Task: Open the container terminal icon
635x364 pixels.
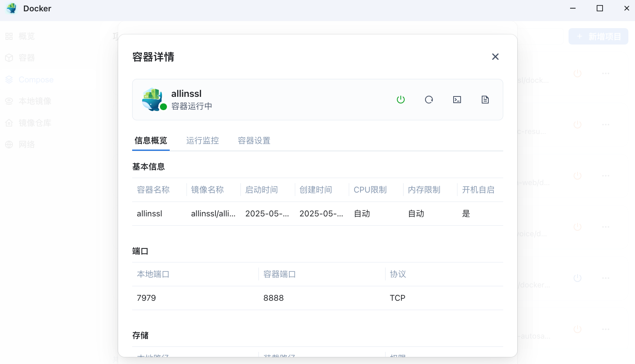Action: click(x=457, y=100)
